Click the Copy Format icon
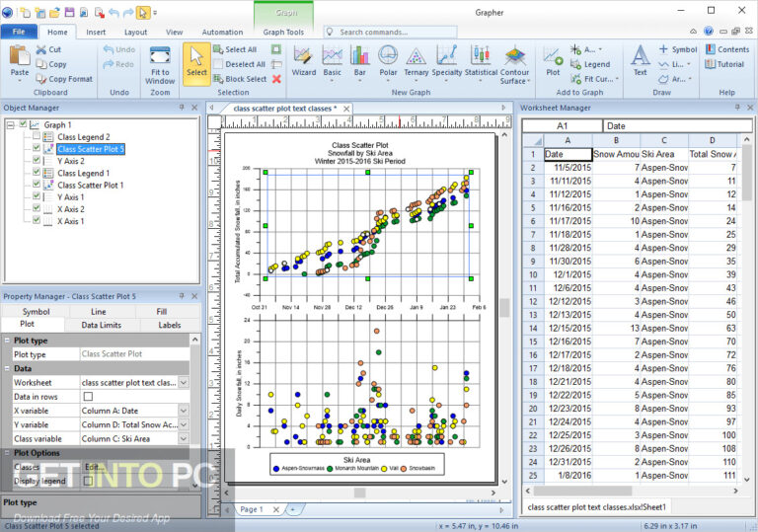Image resolution: width=758 pixels, height=532 pixels. [x=41, y=78]
